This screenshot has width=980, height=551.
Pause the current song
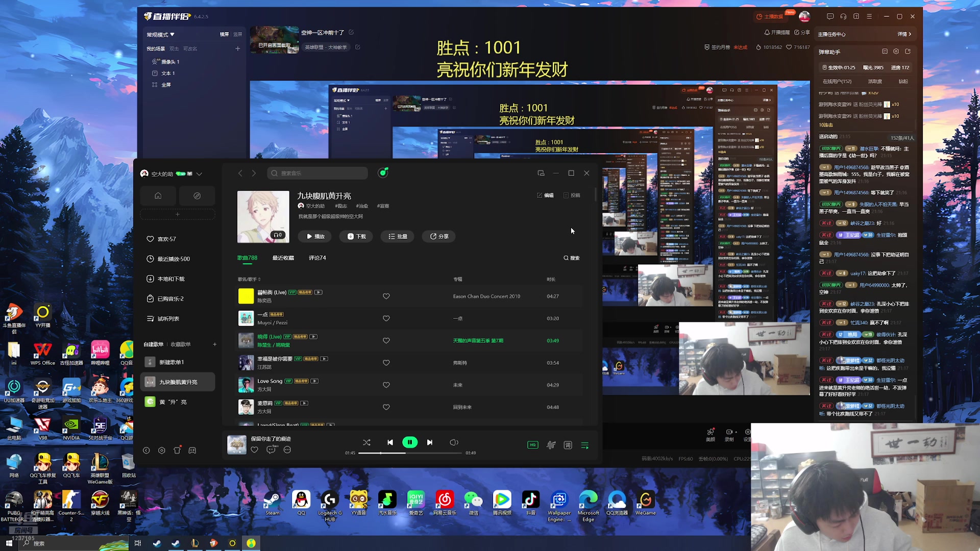410,442
